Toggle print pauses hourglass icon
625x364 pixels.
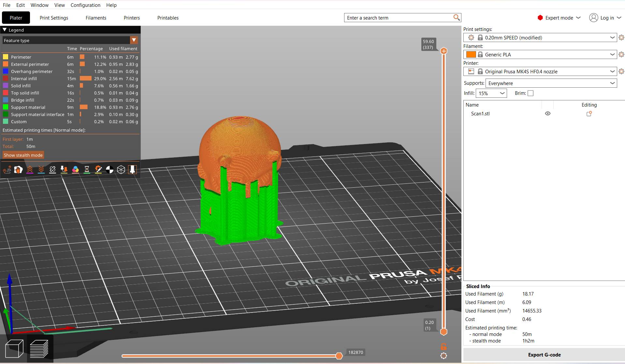click(87, 170)
